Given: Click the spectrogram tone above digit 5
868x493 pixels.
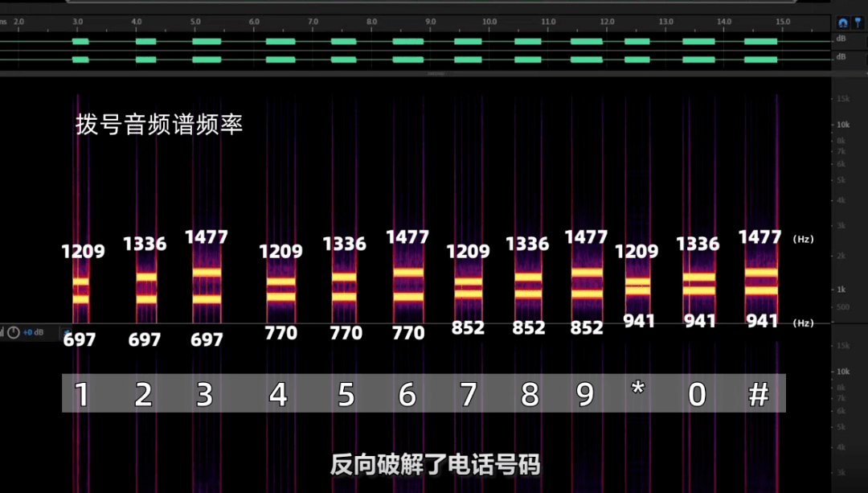Looking at the screenshot, I should tap(344, 287).
